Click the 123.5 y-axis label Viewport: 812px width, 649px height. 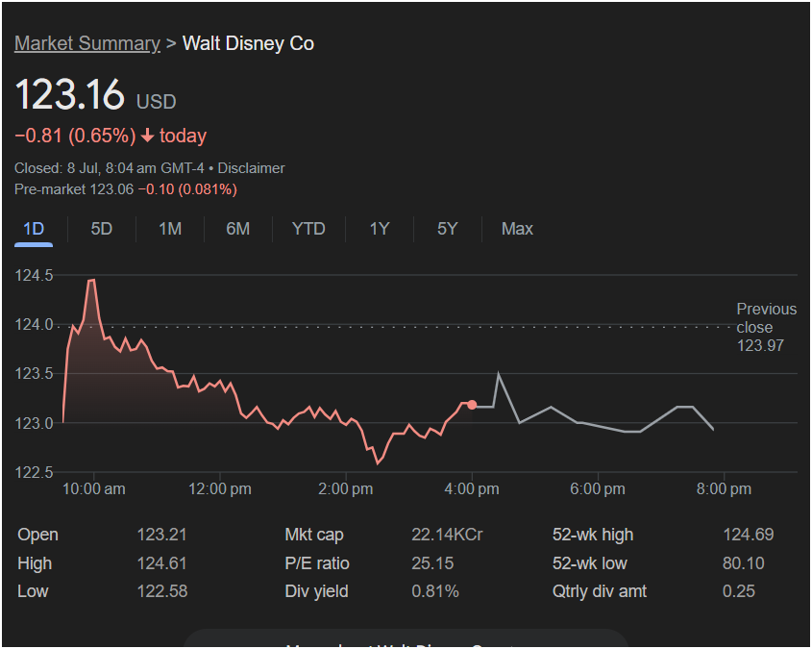(x=35, y=373)
